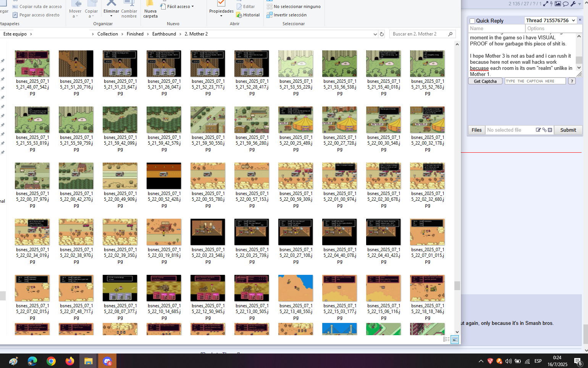588x368 pixels.
Task: Click Nueva carpeta new folder icon
Action: click(x=150, y=3)
